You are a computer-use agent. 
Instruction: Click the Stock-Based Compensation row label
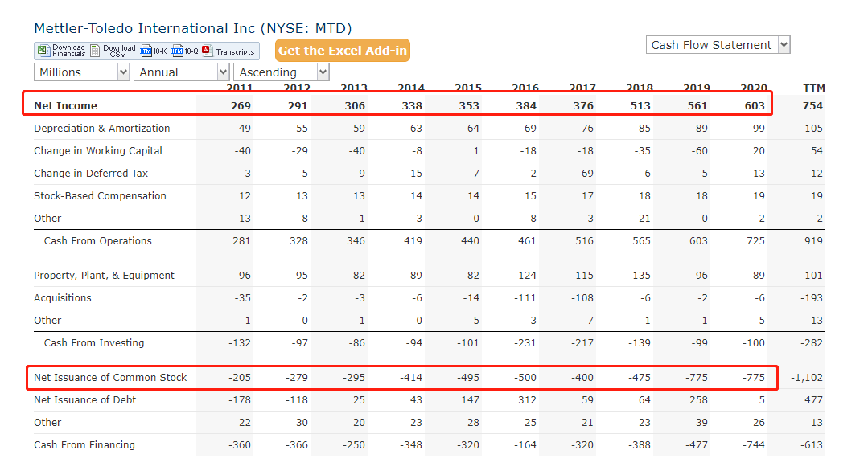point(100,196)
